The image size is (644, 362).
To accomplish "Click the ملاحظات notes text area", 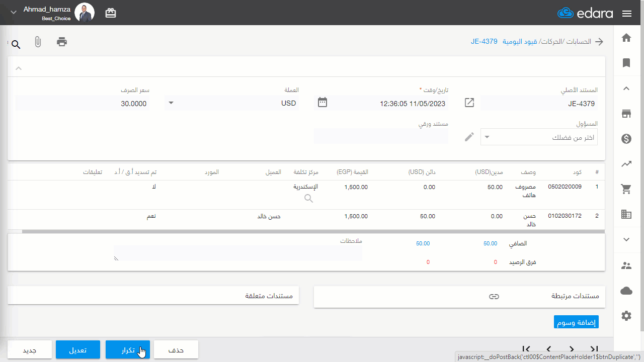I will click(x=238, y=253).
